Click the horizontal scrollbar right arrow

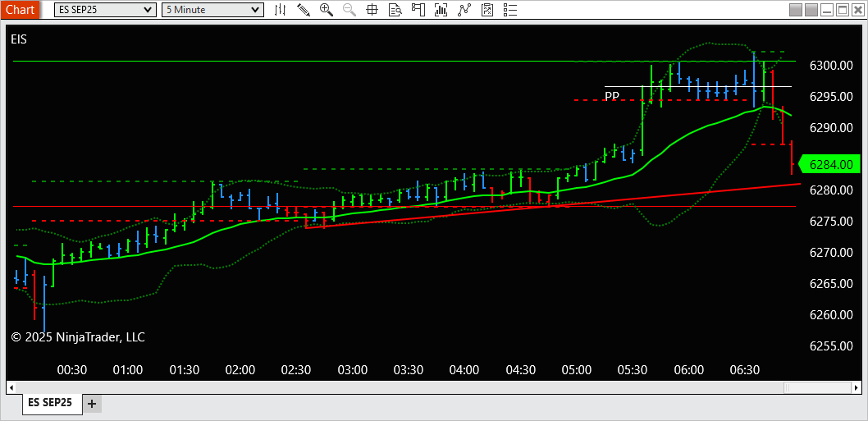pyautogui.click(x=857, y=386)
